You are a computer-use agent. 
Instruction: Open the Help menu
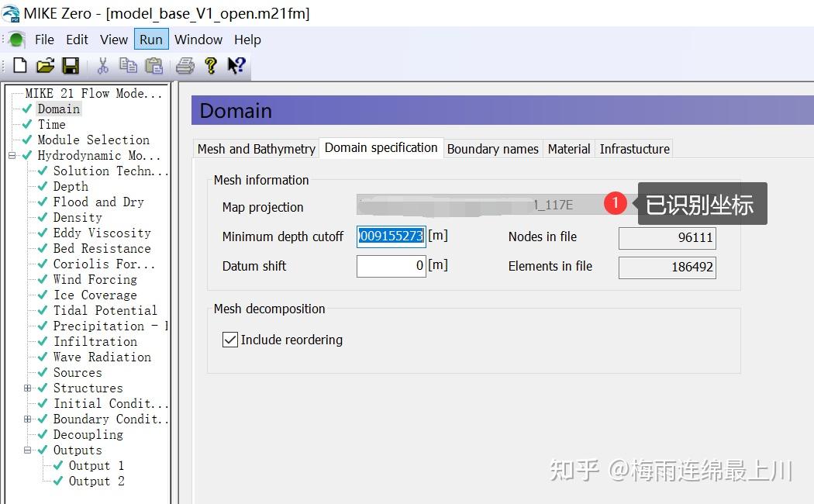pos(247,40)
